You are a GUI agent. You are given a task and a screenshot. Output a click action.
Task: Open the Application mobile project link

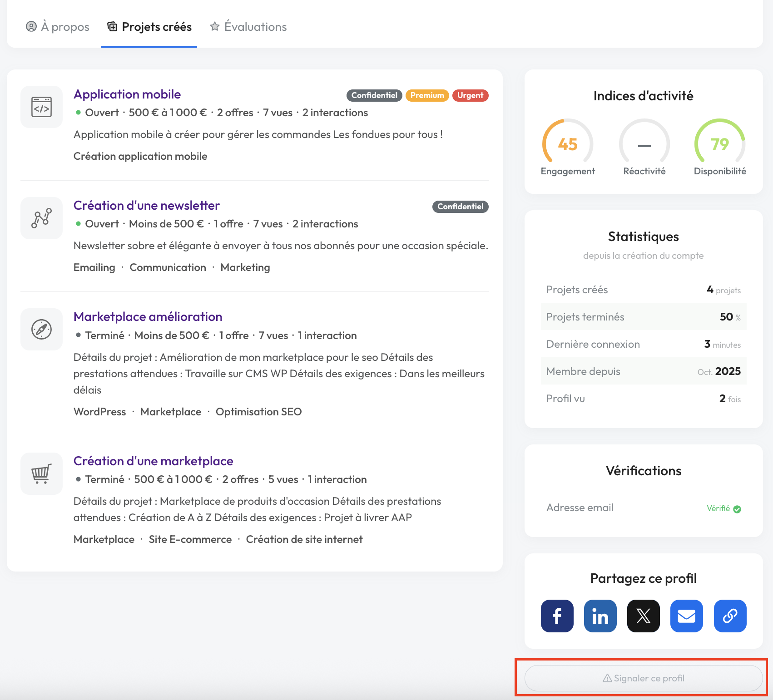[x=127, y=94]
